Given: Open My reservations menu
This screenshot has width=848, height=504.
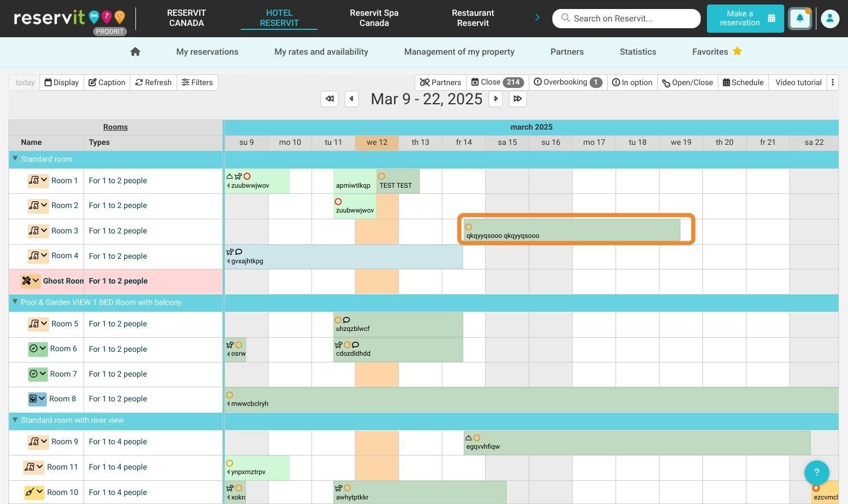Looking at the screenshot, I should (207, 52).
